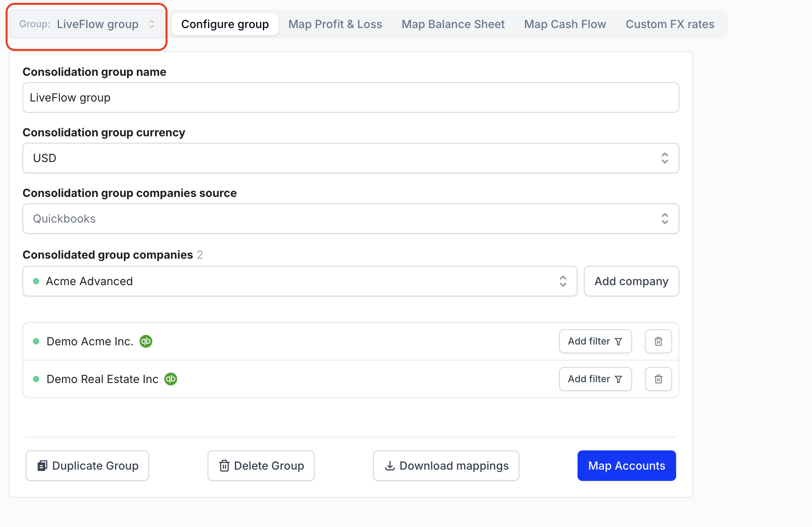Click the blue Map Accounts button
812x527 pixels.
[x=626, y=466]
